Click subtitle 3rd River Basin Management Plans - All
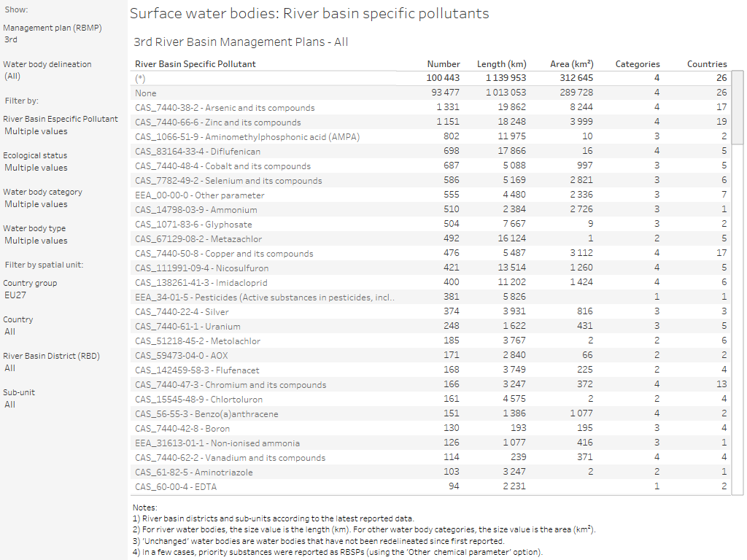Viewport: 747px width, 560px height. (x=241, y=42)
